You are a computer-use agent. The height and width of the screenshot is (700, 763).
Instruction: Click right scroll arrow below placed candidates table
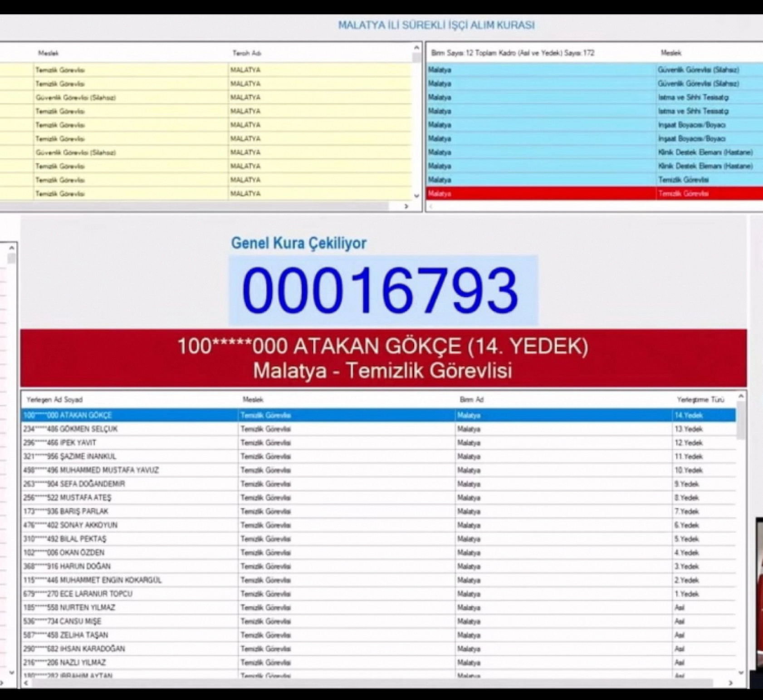coord(730,683)
